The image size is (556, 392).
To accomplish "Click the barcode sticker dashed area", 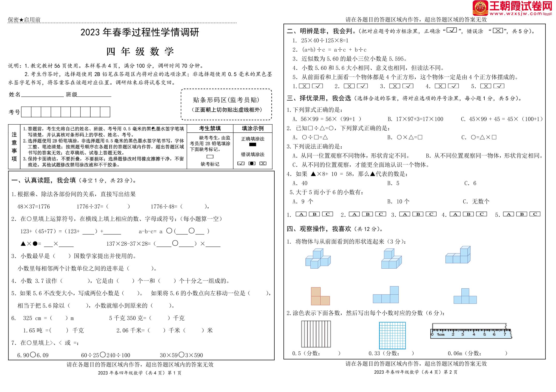I will (226, 104).
